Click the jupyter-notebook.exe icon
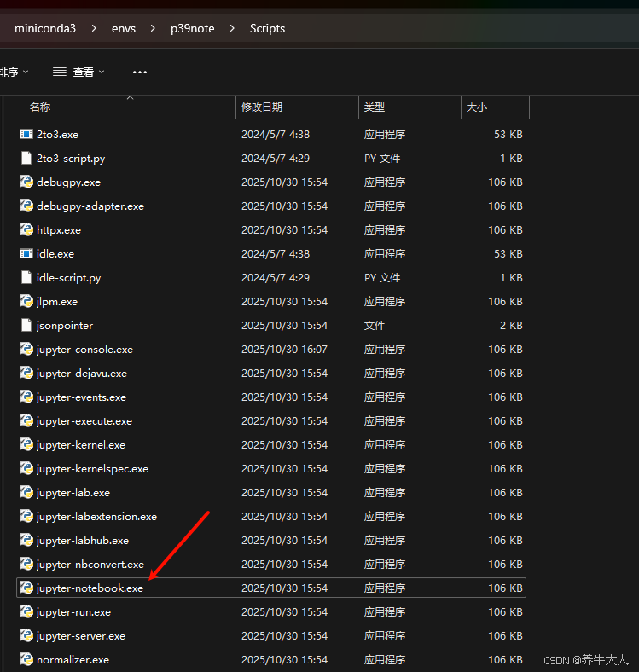This screenshot has width=639, height=672. point(26,588)
